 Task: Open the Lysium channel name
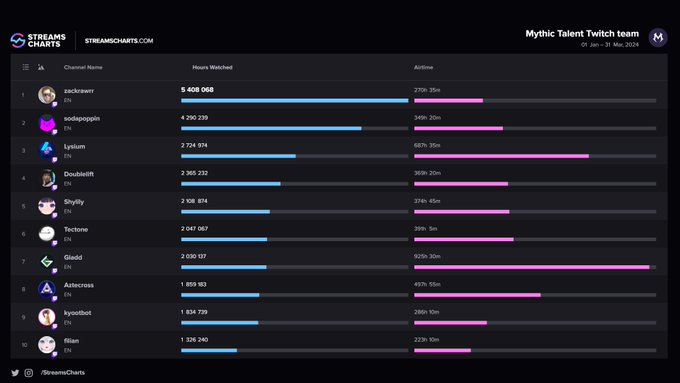tap(75, 146)
